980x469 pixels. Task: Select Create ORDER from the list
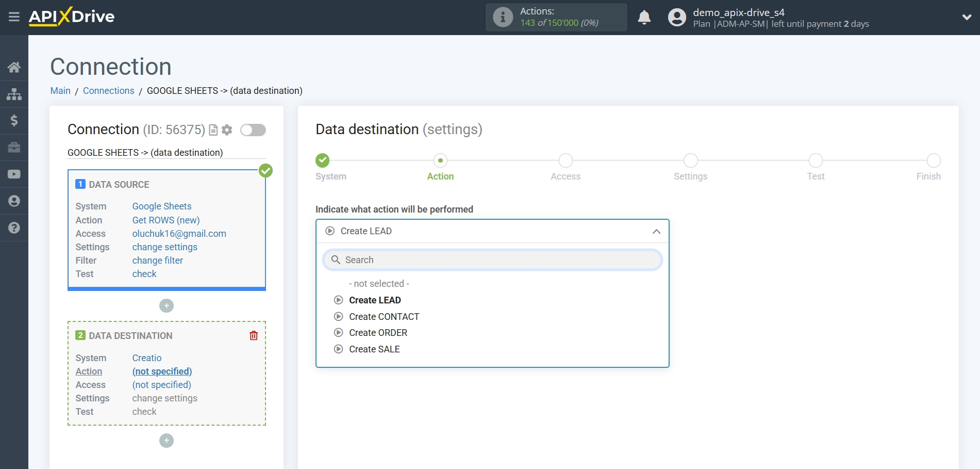[378, 333]
